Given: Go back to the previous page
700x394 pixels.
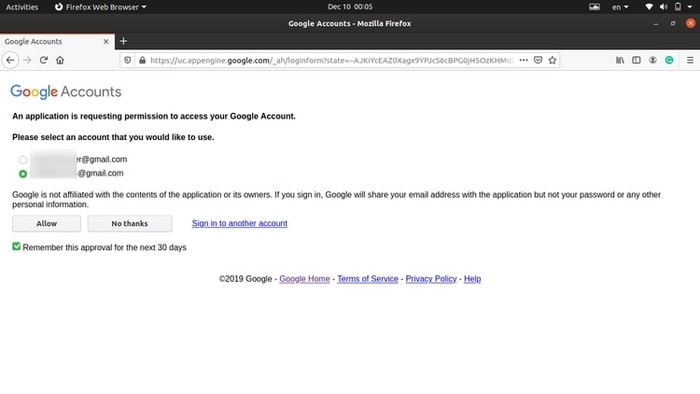Looking at the screenshot, I should (x=10, y=60).
